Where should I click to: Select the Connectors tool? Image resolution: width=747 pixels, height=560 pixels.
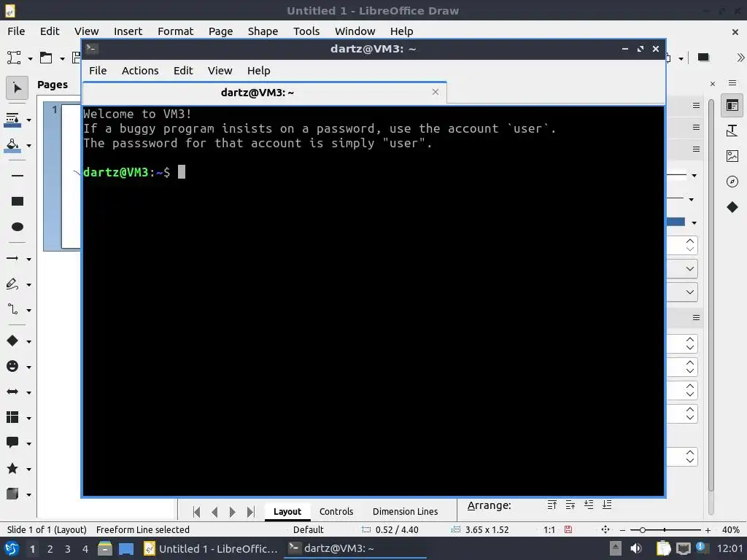pos(12,310)
